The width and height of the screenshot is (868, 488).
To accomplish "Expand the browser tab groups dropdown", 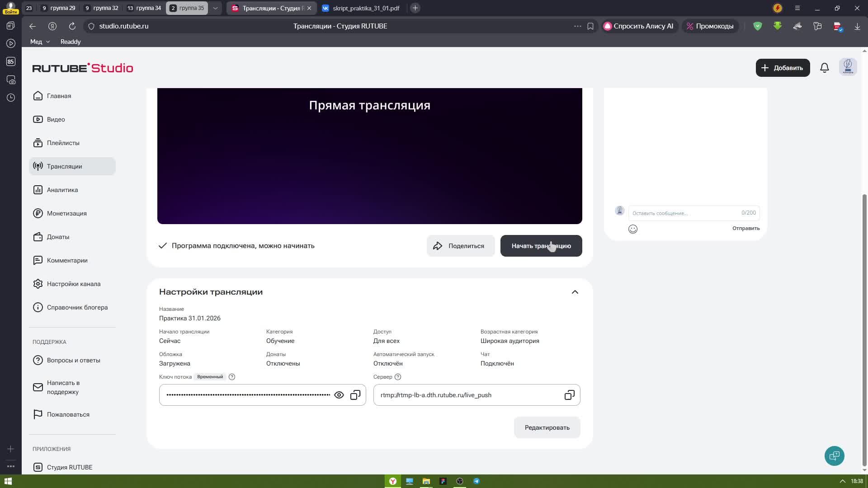I will point(216,8).
